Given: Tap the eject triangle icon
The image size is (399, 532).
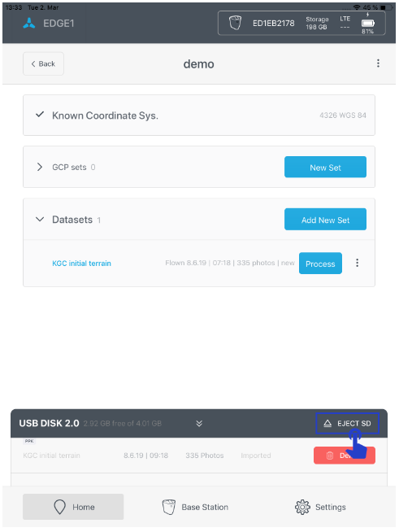Looking at the screenshot, I should [x=327, y=424].
